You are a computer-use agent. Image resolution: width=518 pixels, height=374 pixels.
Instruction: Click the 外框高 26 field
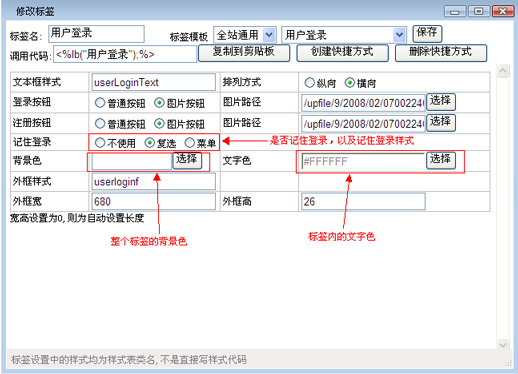pos(363,201)
